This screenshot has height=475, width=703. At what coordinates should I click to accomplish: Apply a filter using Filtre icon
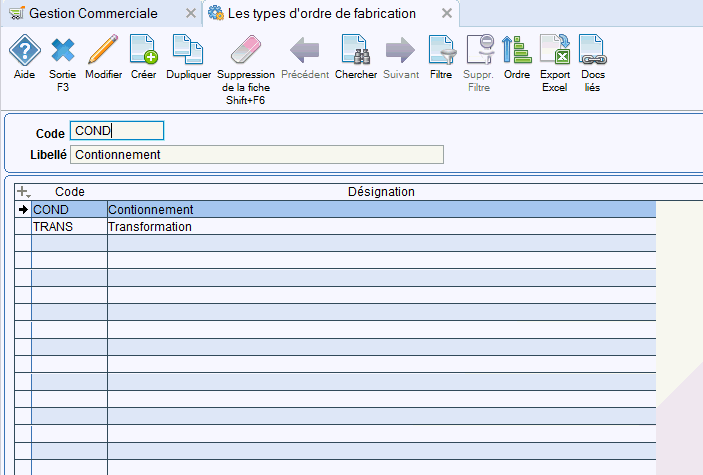(441, 51)
